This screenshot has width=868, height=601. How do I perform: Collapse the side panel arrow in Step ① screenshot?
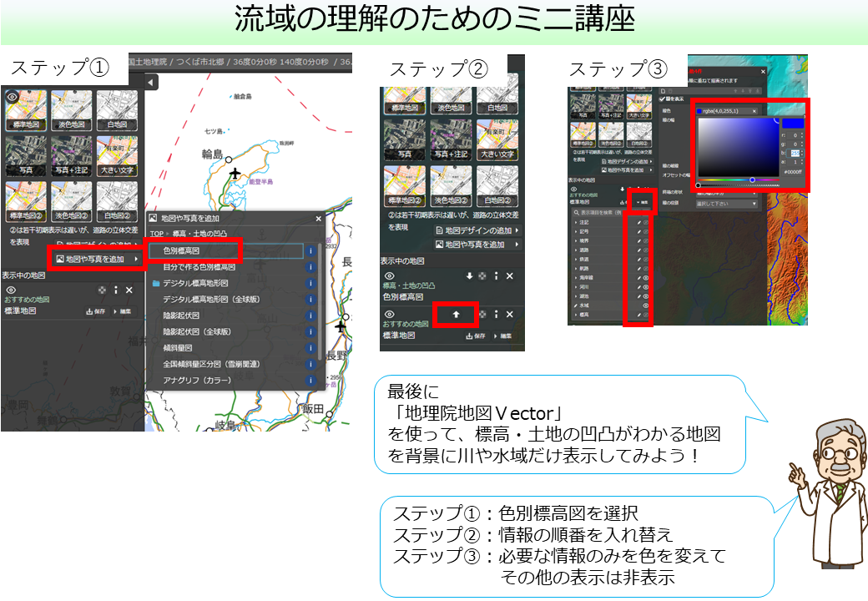(151, 83)
